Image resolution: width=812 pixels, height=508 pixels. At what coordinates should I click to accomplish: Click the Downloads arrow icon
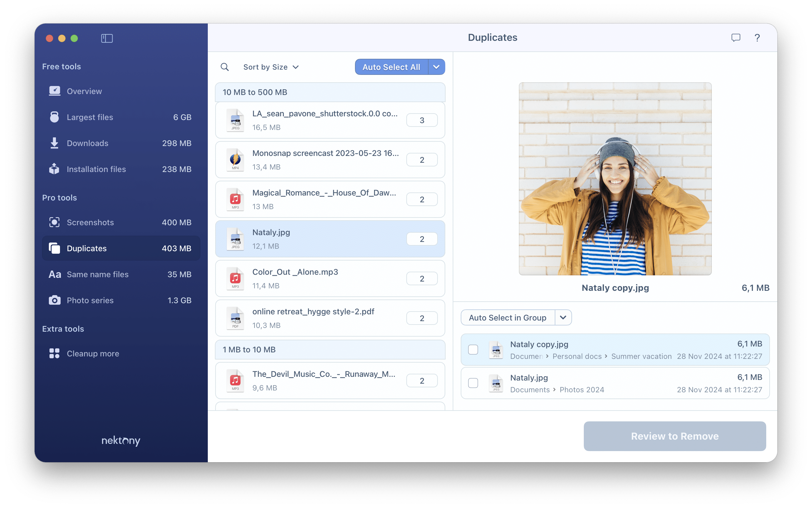point(54,143)
